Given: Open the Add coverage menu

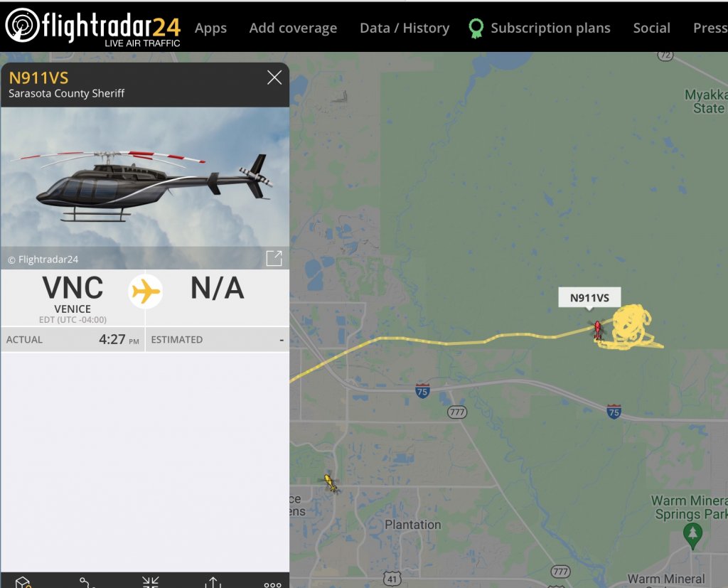Looking at the screenshot, I should coord(293,28).
